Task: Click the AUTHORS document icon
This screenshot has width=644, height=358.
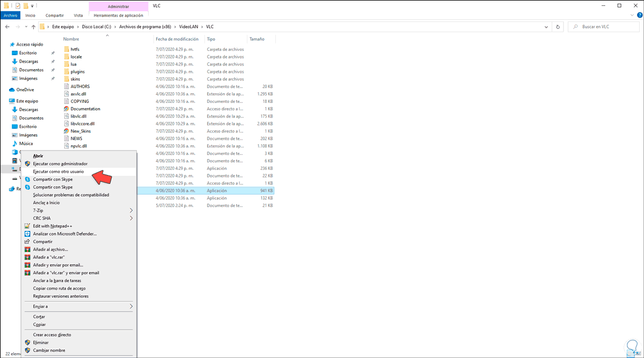Action: tap(67, 86)
